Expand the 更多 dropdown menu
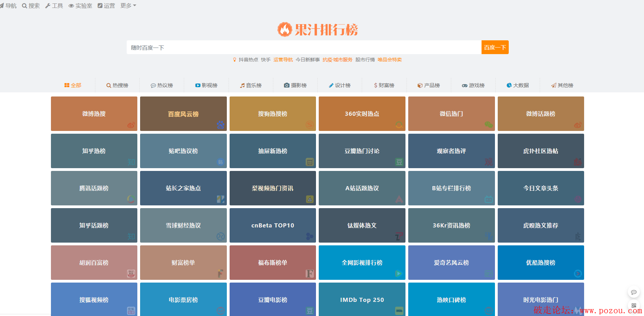The image size is (644, 316). click(x=128, y=6)
